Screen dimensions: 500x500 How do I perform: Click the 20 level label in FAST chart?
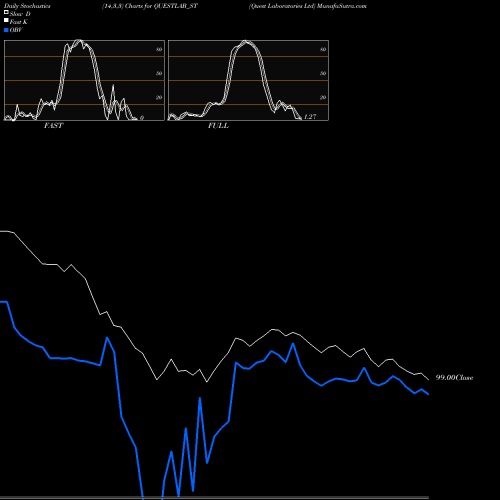(159, 97)
